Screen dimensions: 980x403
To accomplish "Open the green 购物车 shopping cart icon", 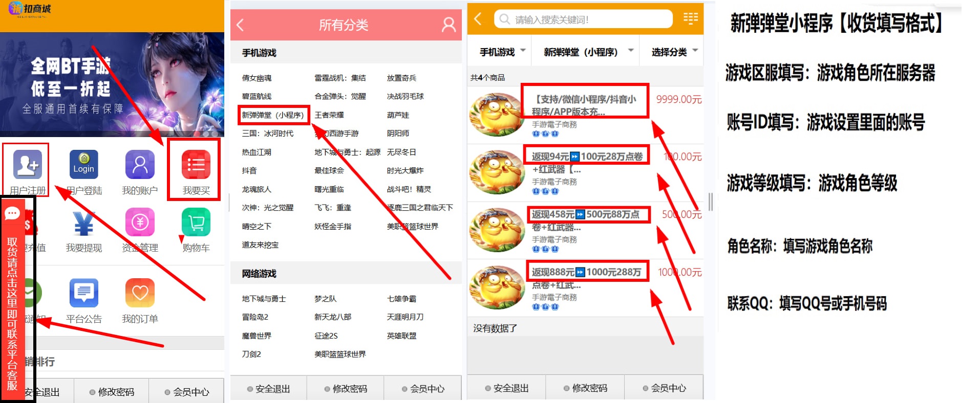I will (x=196, y=223).
